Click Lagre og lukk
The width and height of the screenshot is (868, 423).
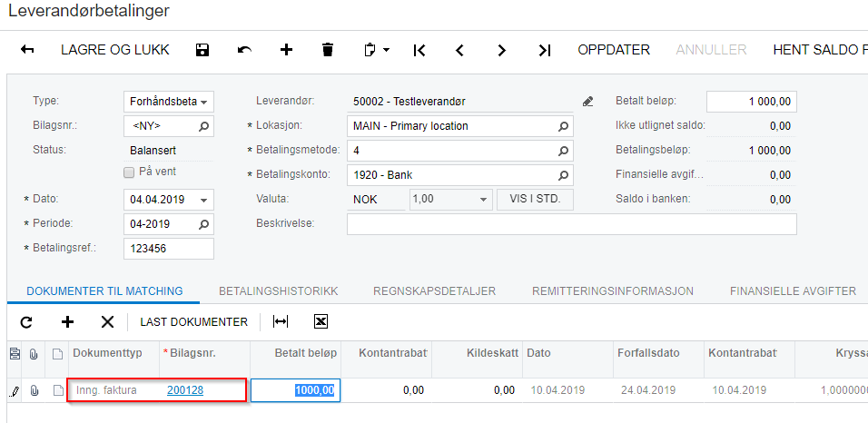(x=115, y=50)
